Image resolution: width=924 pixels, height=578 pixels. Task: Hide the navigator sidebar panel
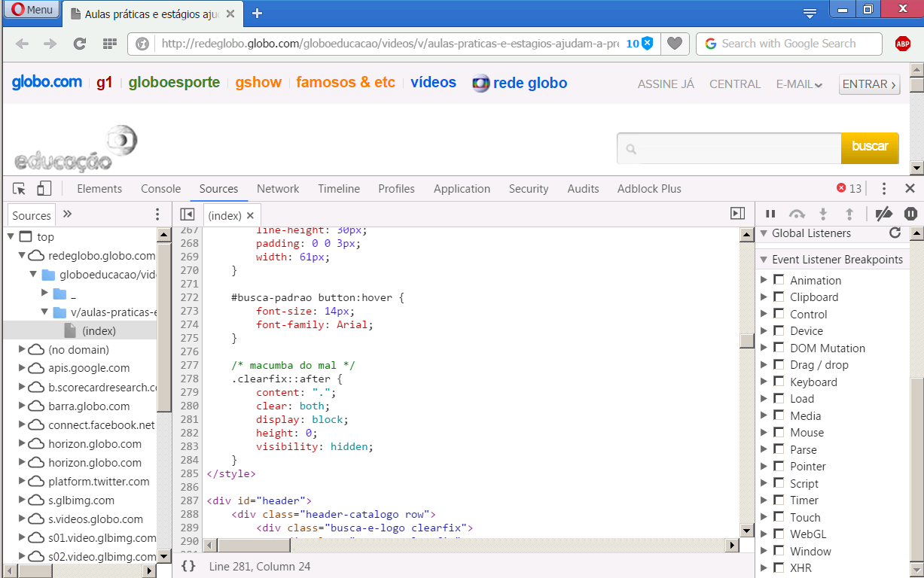pos(188,215)
